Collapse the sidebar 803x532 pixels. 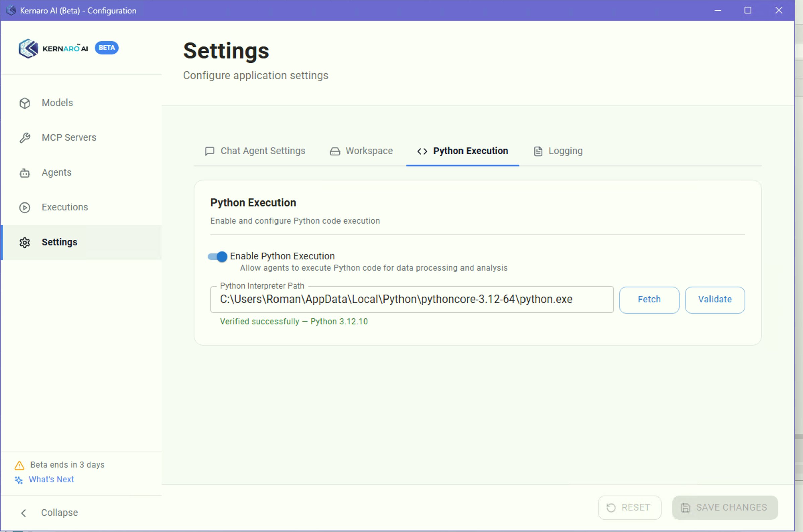[x=81, y=513]
